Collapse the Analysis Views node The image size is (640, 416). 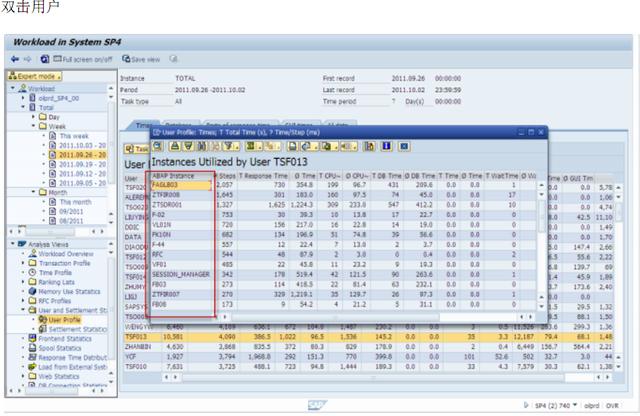tap(13, 244)
